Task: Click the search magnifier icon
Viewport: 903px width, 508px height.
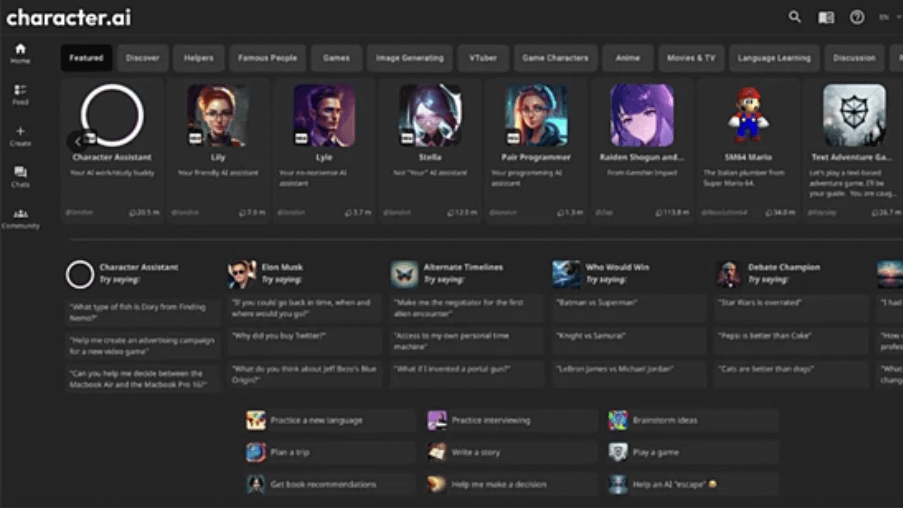Action: point(794,17)
